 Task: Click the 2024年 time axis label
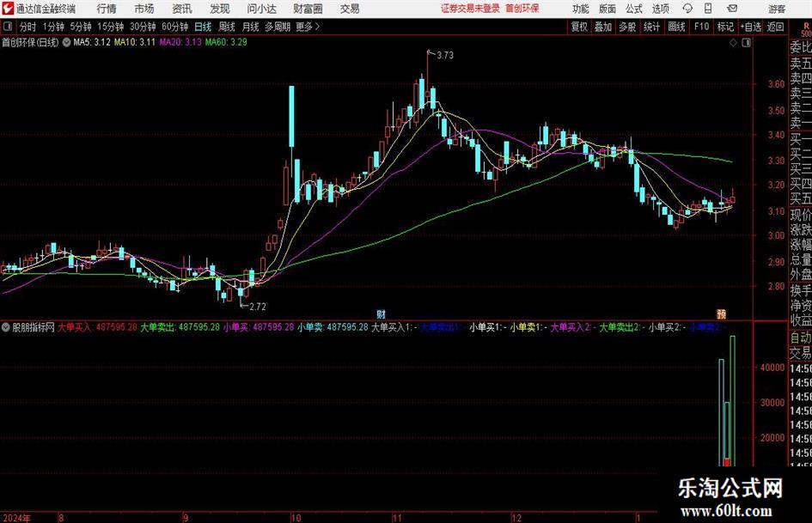pyautogui.click(x=16, y=518)
